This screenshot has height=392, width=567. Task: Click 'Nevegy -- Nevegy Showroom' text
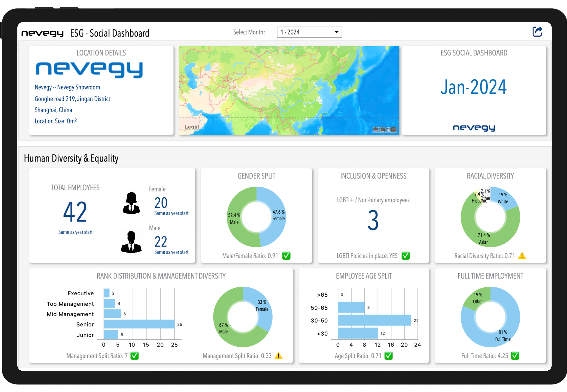(x=67, y=87)
